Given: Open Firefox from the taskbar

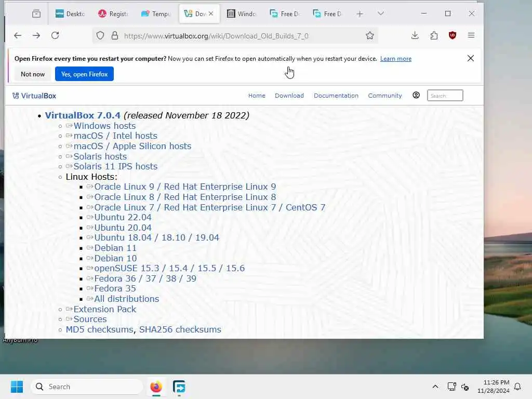Looking at the screenshot, I should click(x=156, y=387).
